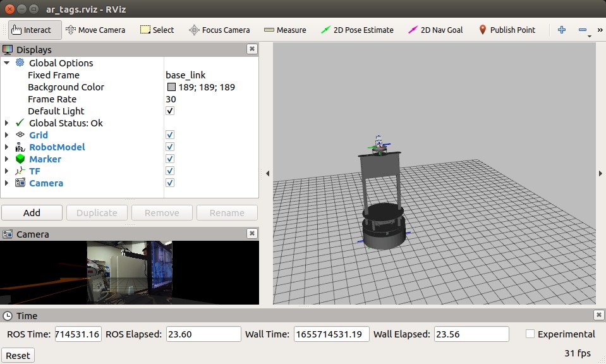The height and width of the screenshot is (364, 606).
Task: Select the 2D Nav Goal tool
Action: (435, 30)
